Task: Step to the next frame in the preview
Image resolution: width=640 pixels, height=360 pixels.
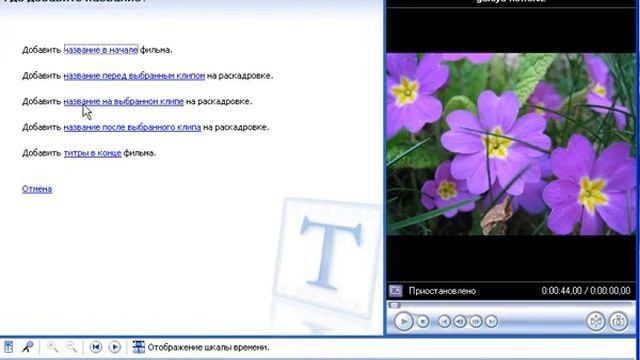Action: click(476, 322)
